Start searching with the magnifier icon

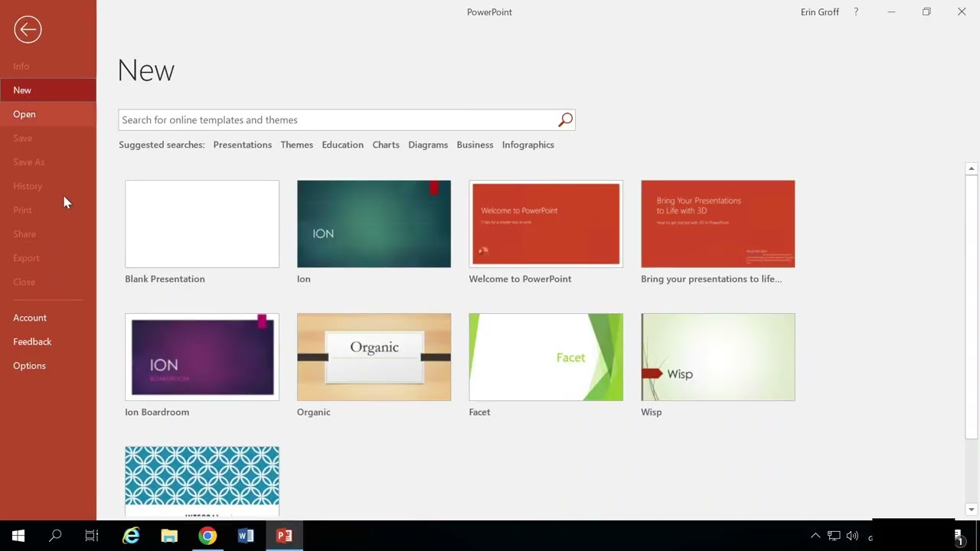tap(565, 120)
